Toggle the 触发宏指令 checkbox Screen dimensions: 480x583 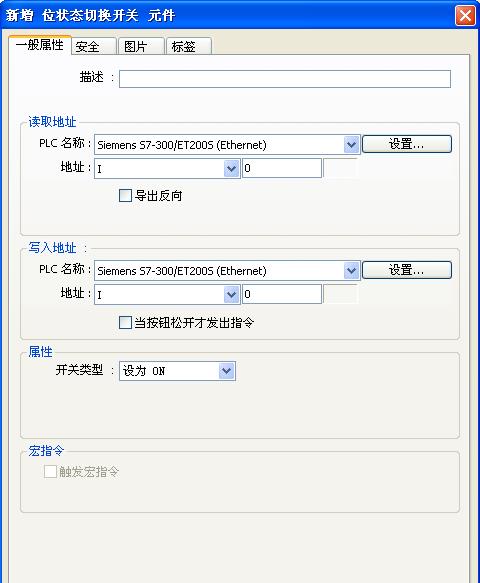pyautogui.click(x=50, y=471)
